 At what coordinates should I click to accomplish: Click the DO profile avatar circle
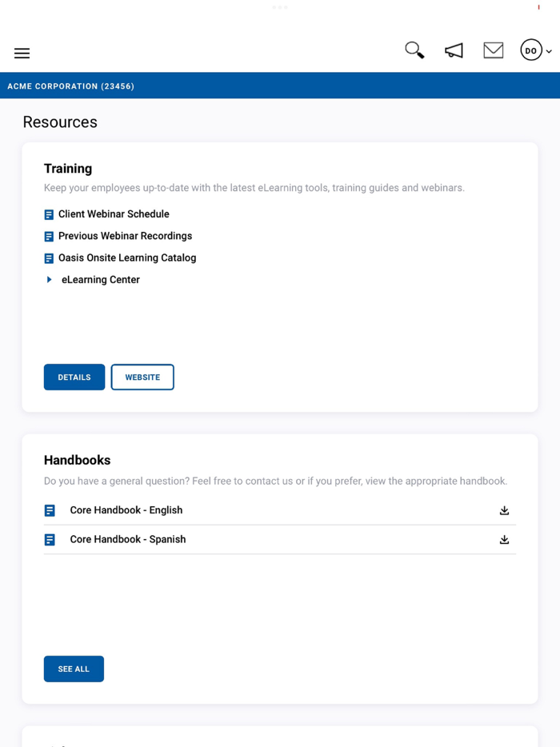(531, 50)
